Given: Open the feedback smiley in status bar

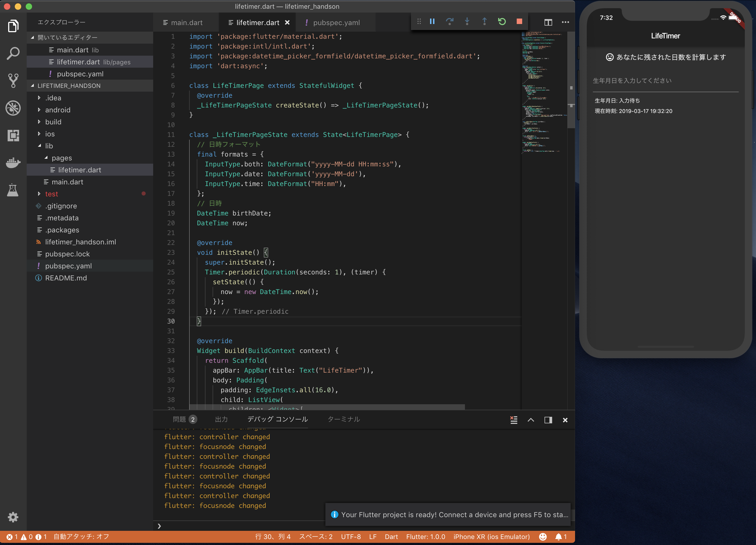Looking at the screenshot, I should [543, 537].
